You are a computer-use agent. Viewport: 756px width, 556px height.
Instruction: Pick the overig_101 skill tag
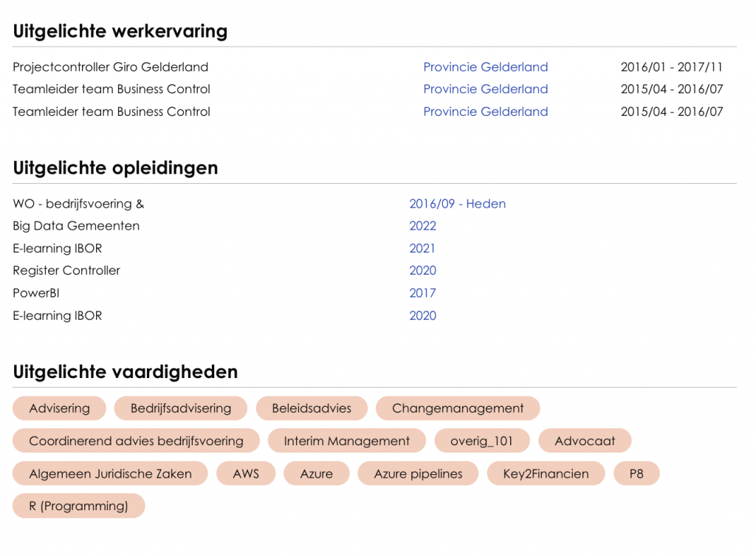pos(481,441)
